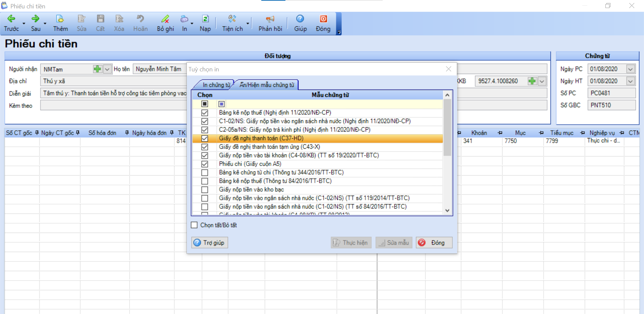Uncheck C1-02/NS Giấy nộp tiền vào ngân sách
This screenshot has width=644, height=314.
[x=205, y=121]
